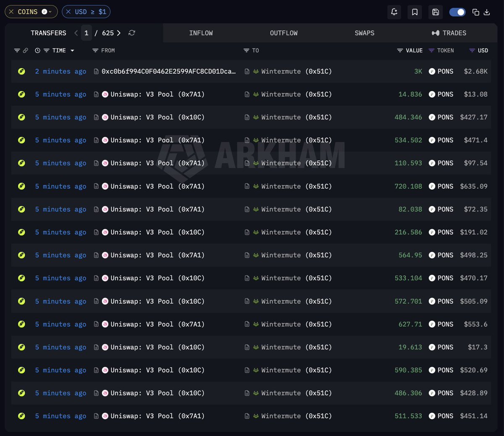Image resolution: width=504 pixels, height=436 pixels.
Task: Open the TIME sort dropdown arrow
Action: coord(72,50)
